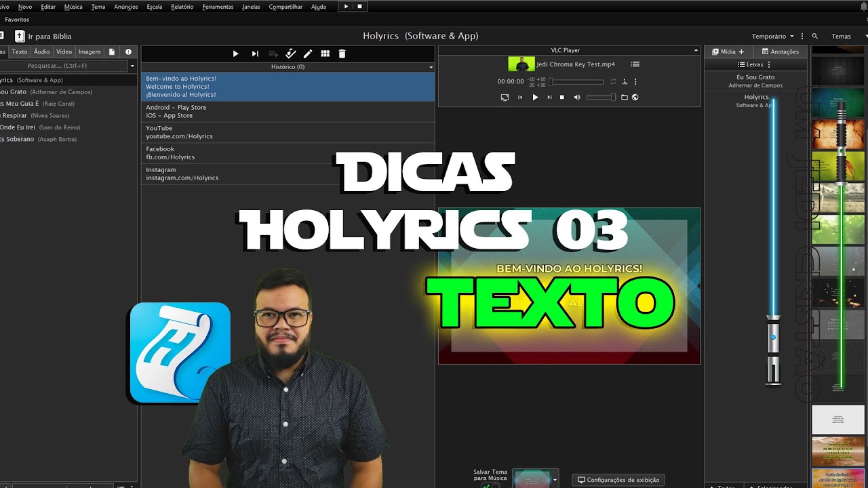The width and height of the screenshot is (868, 488).
Task: Select the YouTube slide
Action: (288, 132)
